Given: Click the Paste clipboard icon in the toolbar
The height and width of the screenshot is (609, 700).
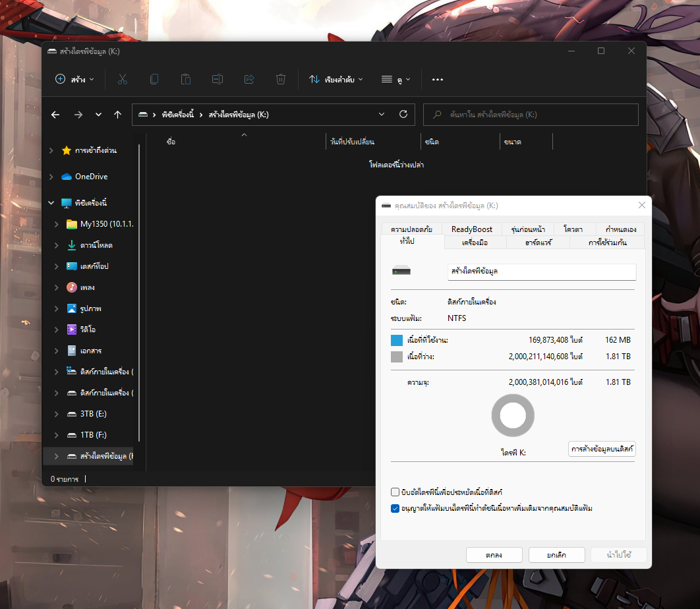Looking at the screenshot, I should point(186,80).
